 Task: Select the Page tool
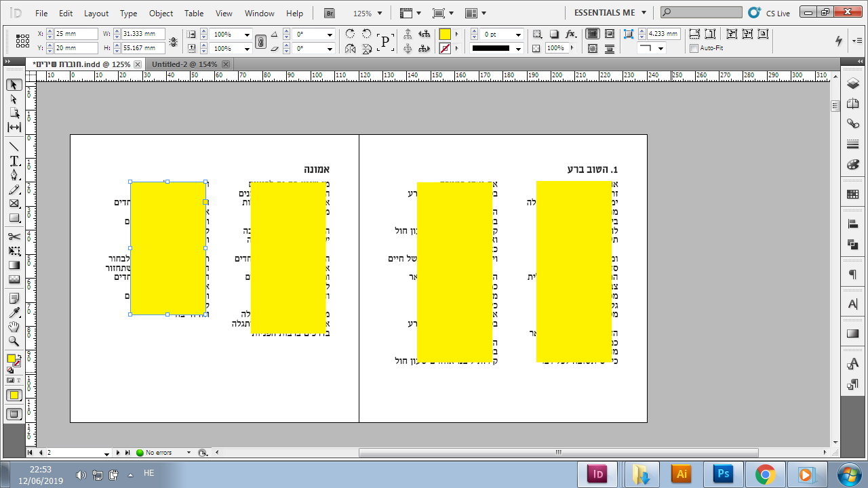(14, 113)
